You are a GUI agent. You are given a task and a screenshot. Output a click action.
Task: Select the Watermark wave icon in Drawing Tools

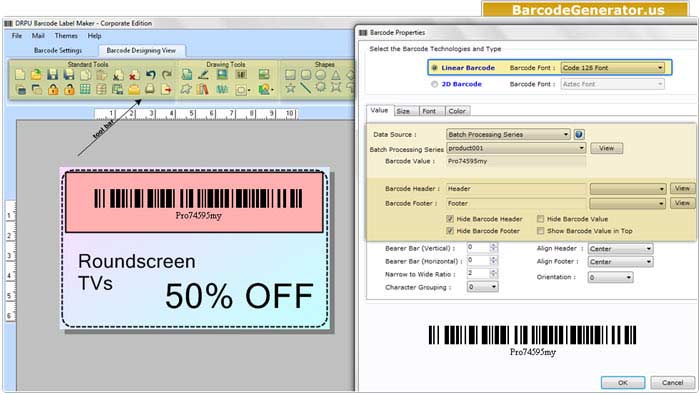222,89
